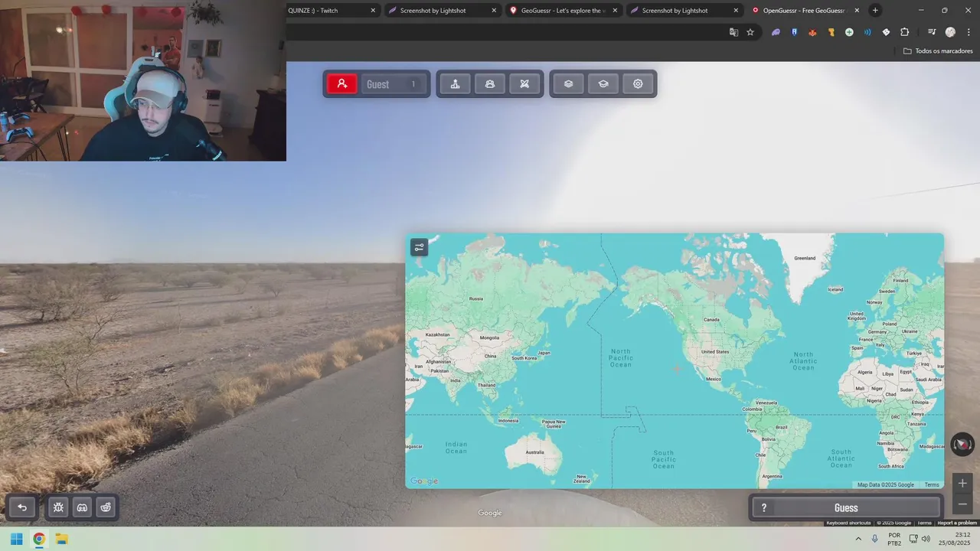
Task: Open the media control playlist icon
Action: (932, 32)
